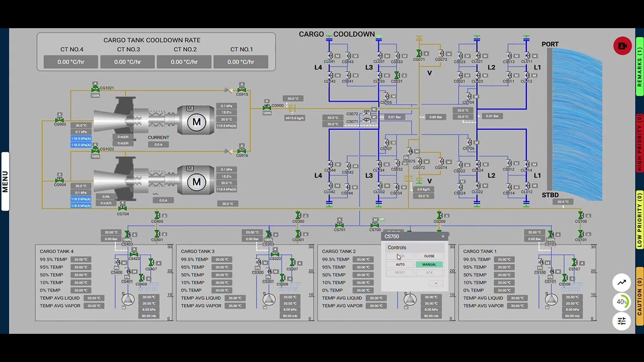Open the trend chart icon
This screenshot has width=644, height=362.
(622, 283)
